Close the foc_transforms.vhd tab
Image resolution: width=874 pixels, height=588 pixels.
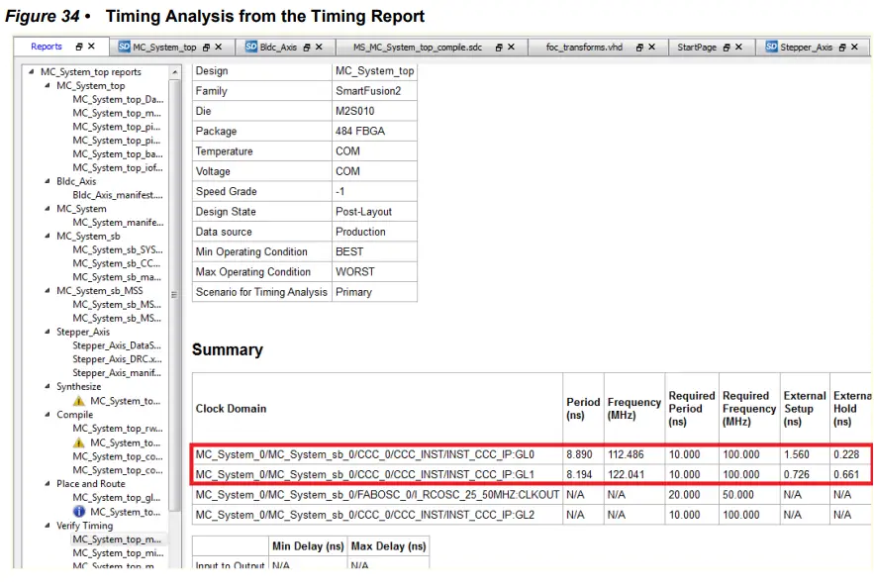click(x=651, y=47)
